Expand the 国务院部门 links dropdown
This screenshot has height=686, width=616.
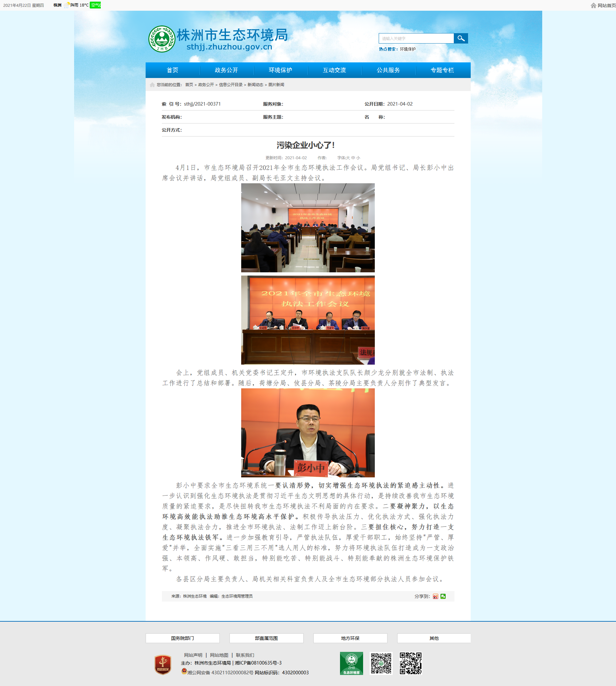click(x=182, y=638)
